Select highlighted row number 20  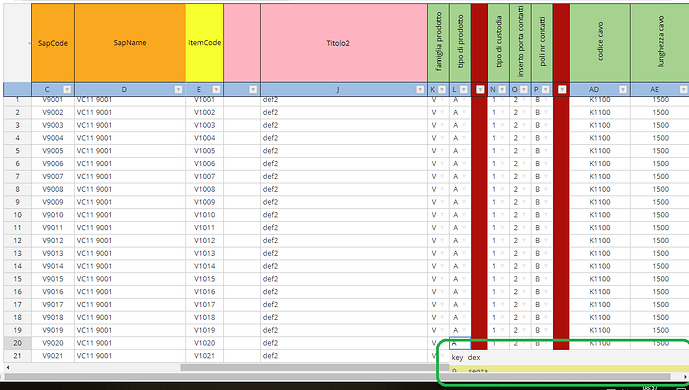click(18, 343)
